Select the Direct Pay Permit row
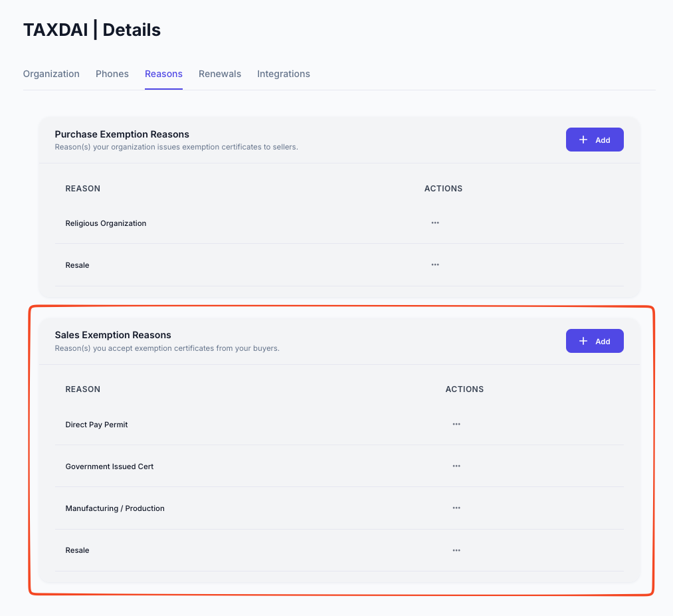Image resolution: width=673 pixels, height=616 pixels. (96, 425)
